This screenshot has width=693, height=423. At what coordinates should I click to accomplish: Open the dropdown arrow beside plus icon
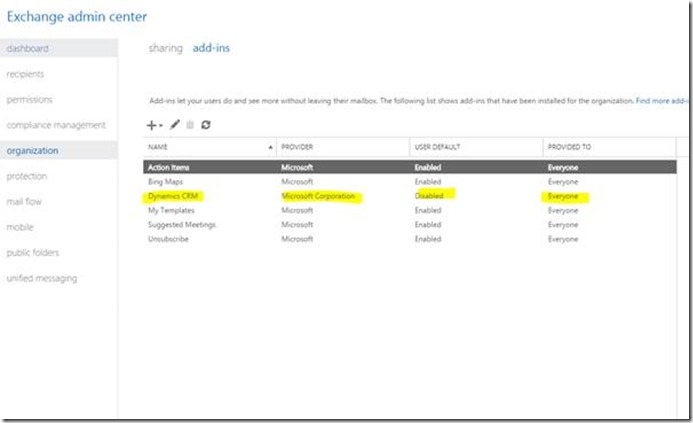click(161, 126)
